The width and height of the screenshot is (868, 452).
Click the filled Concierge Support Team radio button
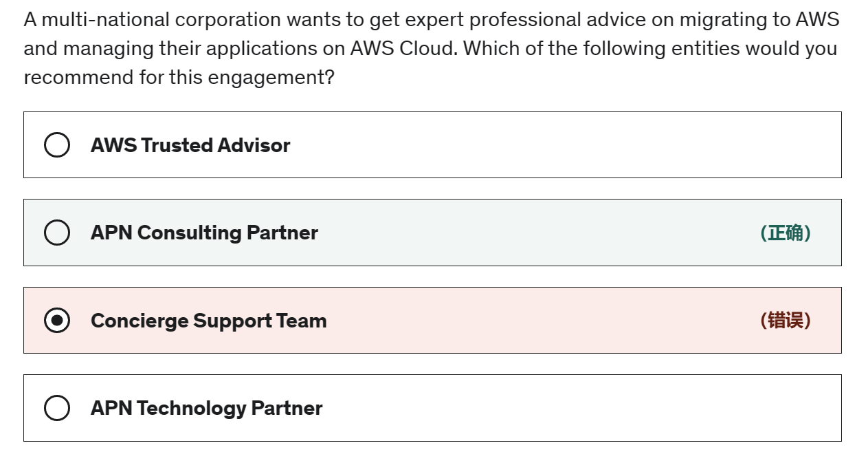click(57, 321)
